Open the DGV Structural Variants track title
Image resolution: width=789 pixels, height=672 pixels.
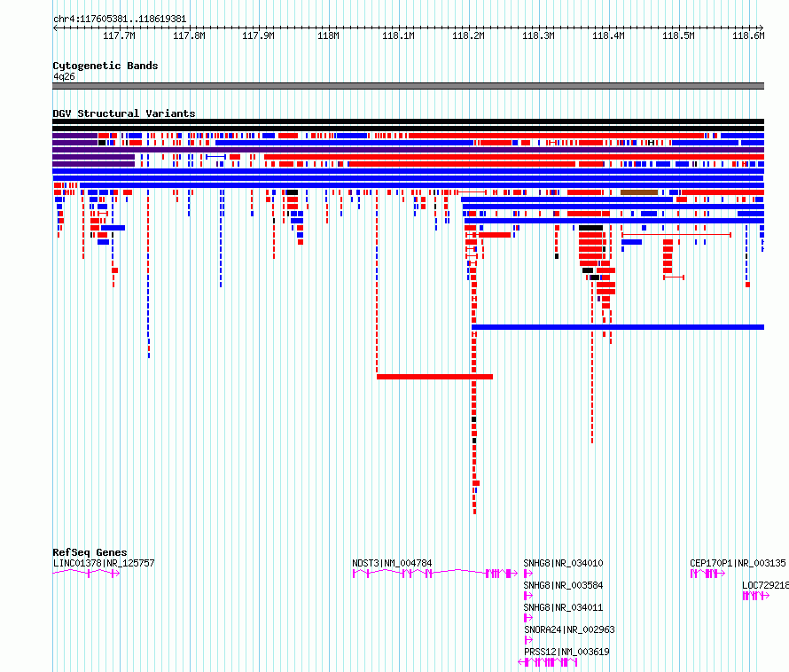click(x=124, y=113)
